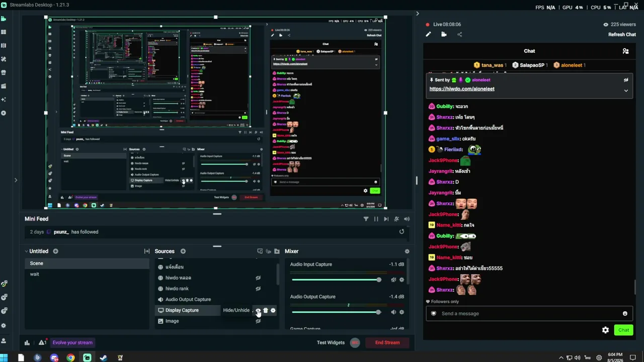
Task: Share the stream link
Action: click(459, 34)
